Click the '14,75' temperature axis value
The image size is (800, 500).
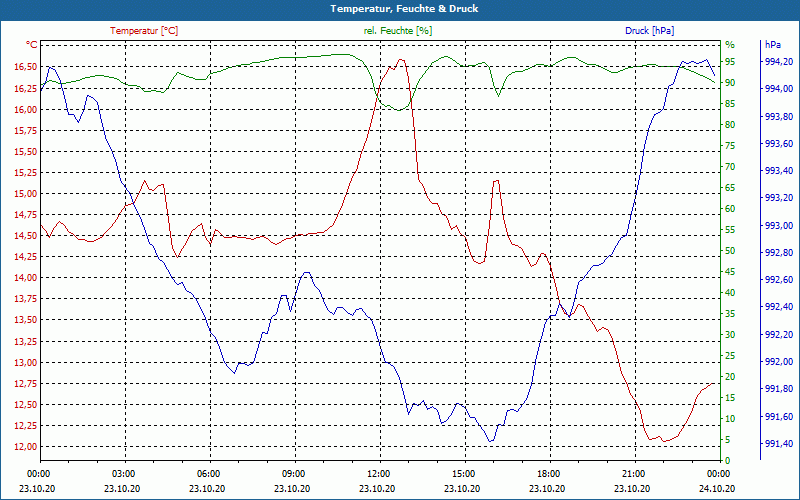coord(24,215)
